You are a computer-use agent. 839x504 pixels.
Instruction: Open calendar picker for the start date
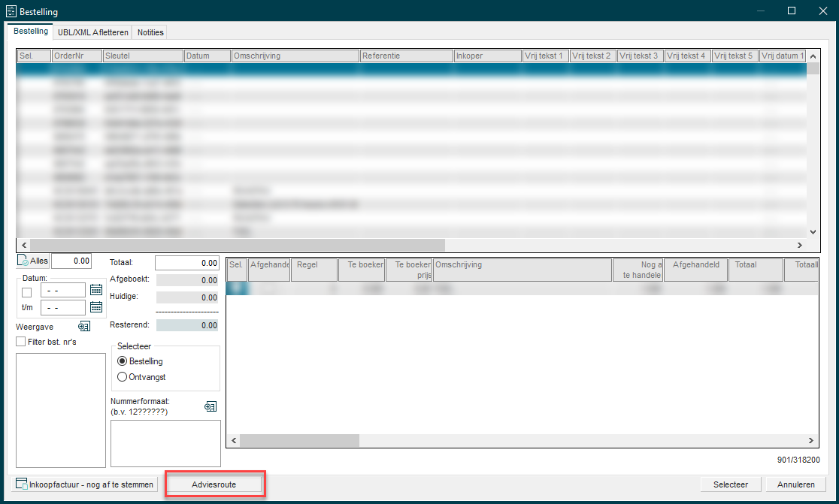[x=95, y=290]
